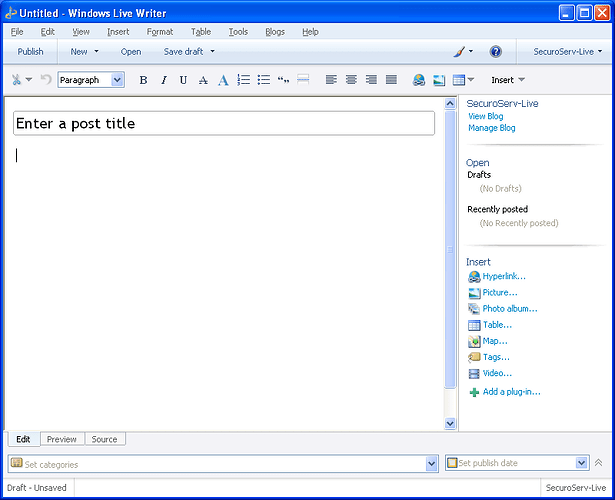
Task: Click the Cut scissors icon
Action: coord(16,80)
